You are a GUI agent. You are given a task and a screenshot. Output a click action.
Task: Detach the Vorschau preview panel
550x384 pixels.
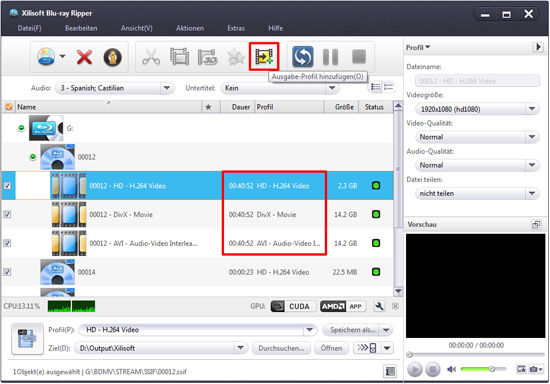click(x=536, y=224)
